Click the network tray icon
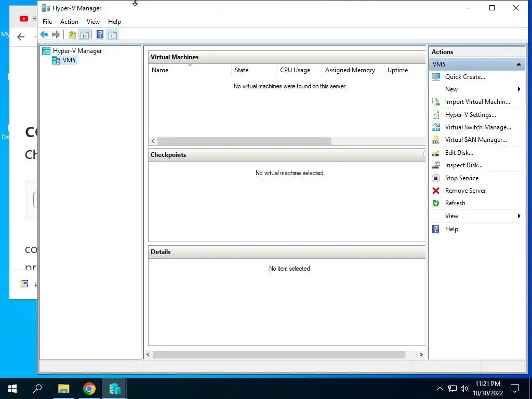This screenshot has width=532, height=399. 453,389
